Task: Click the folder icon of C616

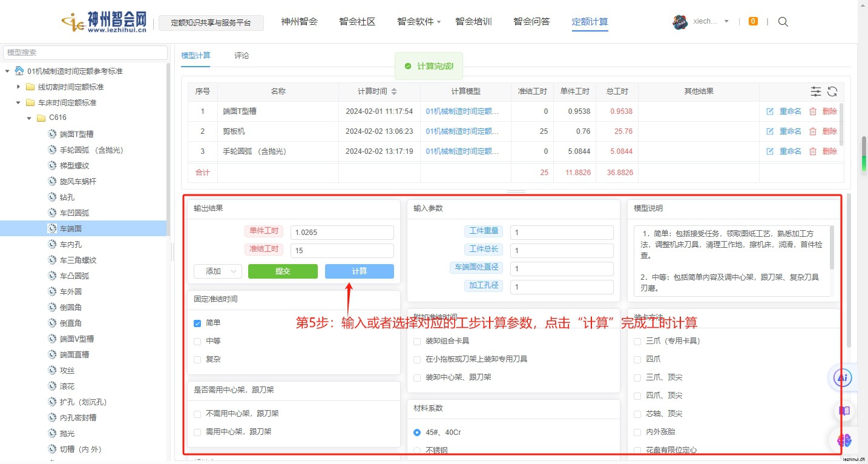Action: pyautogui.click(x=41, y=118)
